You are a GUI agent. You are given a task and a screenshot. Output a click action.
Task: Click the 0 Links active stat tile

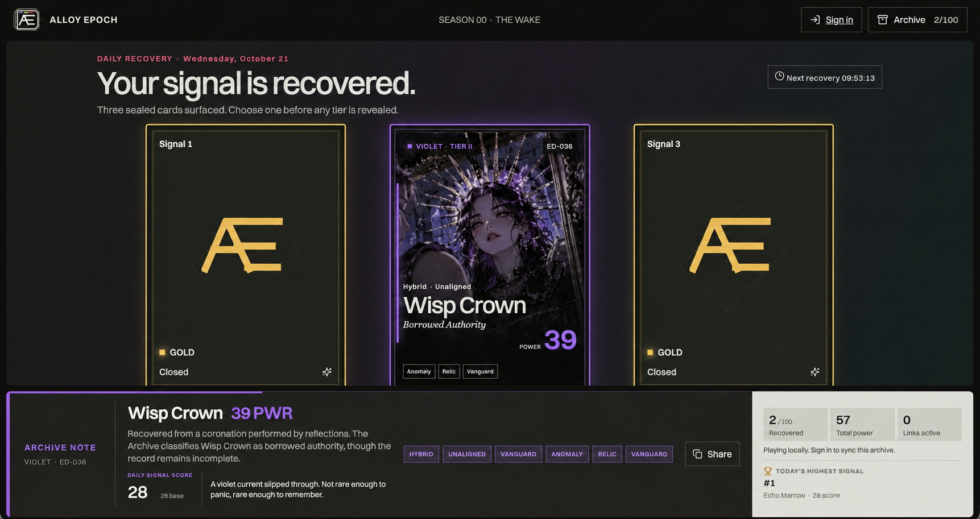[x=929, y=425]
